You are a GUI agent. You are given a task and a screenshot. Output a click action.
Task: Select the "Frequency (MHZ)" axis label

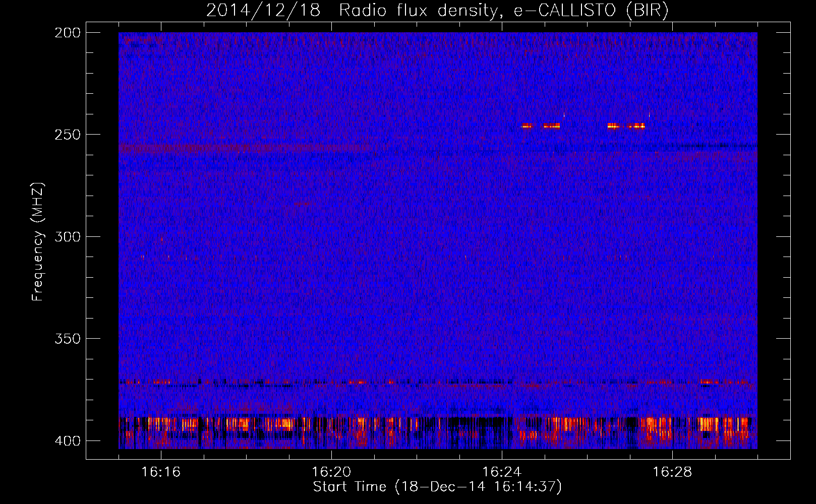pyautogui.click(x=38, y=242)
